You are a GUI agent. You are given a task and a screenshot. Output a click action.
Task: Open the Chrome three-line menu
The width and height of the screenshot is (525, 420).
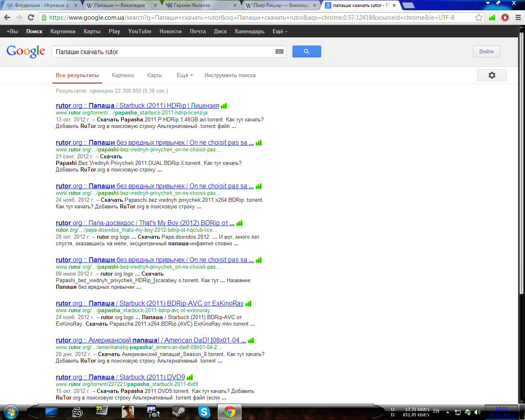(x=518, y=18)
